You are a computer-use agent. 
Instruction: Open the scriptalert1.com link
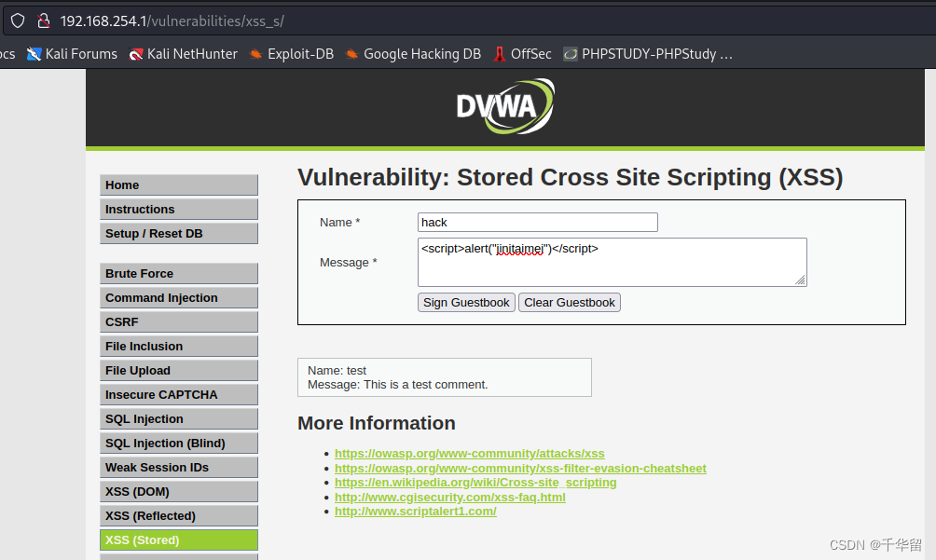pyautogui.click(x=416, y=512)
